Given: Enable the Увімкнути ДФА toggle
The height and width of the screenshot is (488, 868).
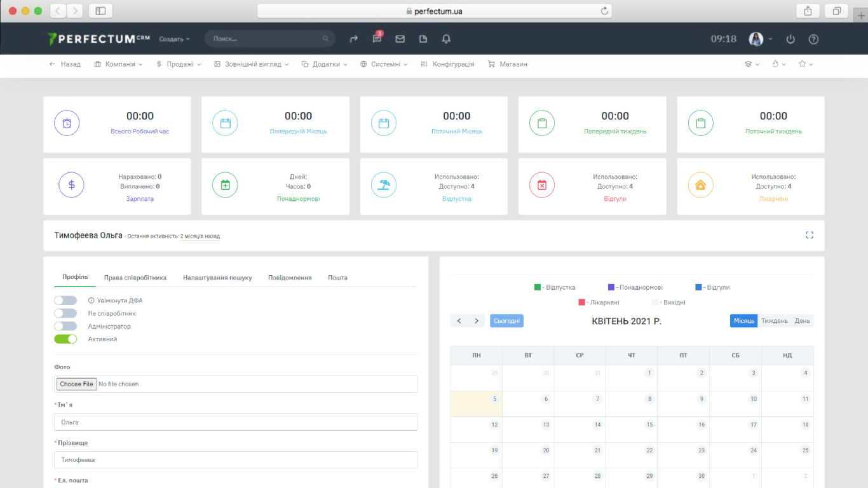Looking at the screenshot, I should click(x=65, y=301).
